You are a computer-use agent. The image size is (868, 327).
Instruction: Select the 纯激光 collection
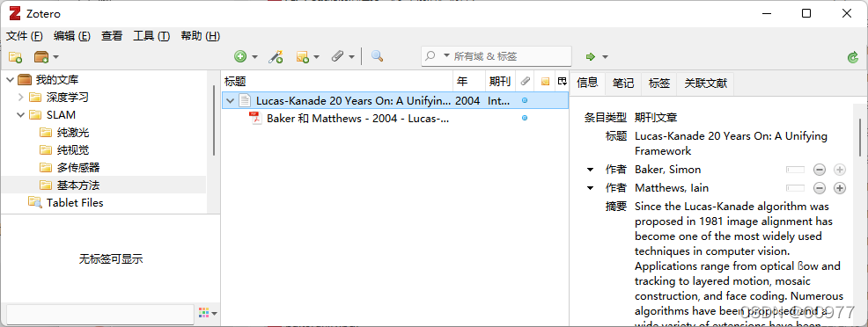click(x=72, y=133)
